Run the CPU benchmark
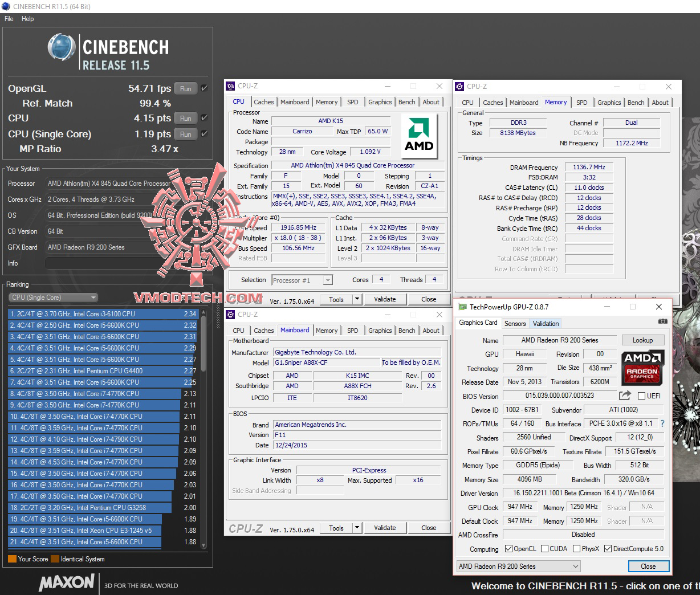This screenshot has width=700, height=595. pos(186,119)
